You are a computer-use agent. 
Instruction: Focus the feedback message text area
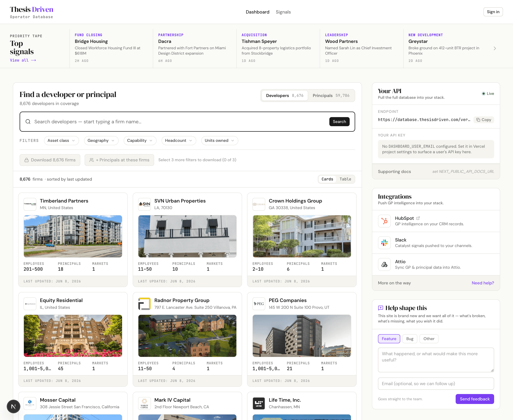click(x=436, y=360)
